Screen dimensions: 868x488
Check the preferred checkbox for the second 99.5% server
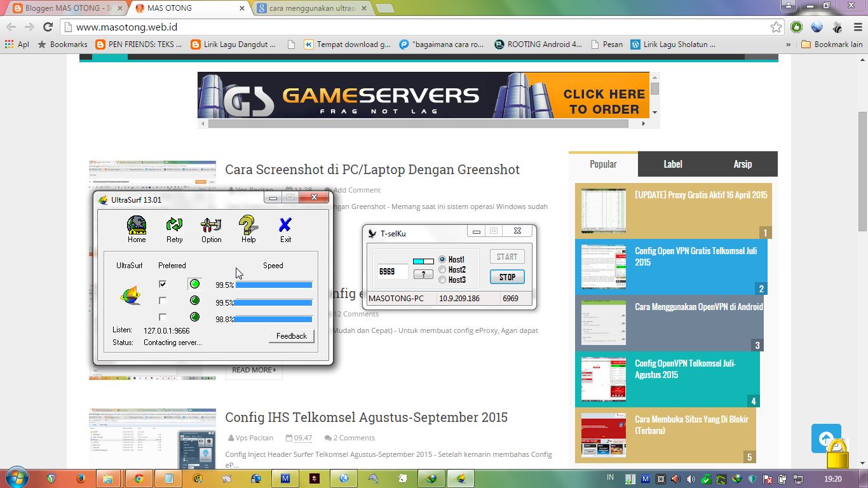163,301
